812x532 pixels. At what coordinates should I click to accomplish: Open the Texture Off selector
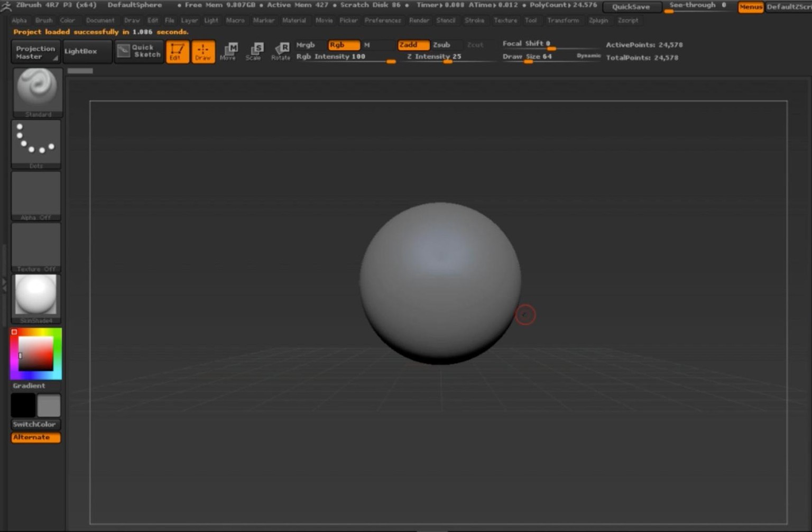(36, 247)
